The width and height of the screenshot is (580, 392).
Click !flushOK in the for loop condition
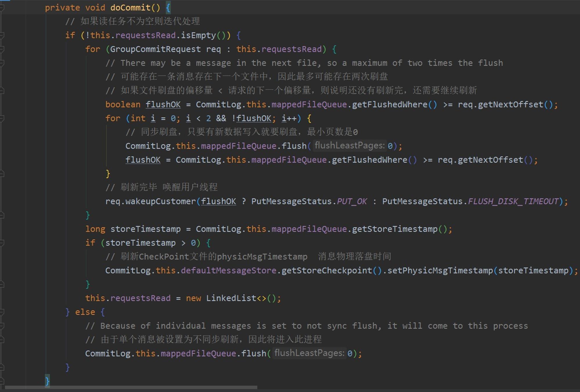tap(251, 118)
